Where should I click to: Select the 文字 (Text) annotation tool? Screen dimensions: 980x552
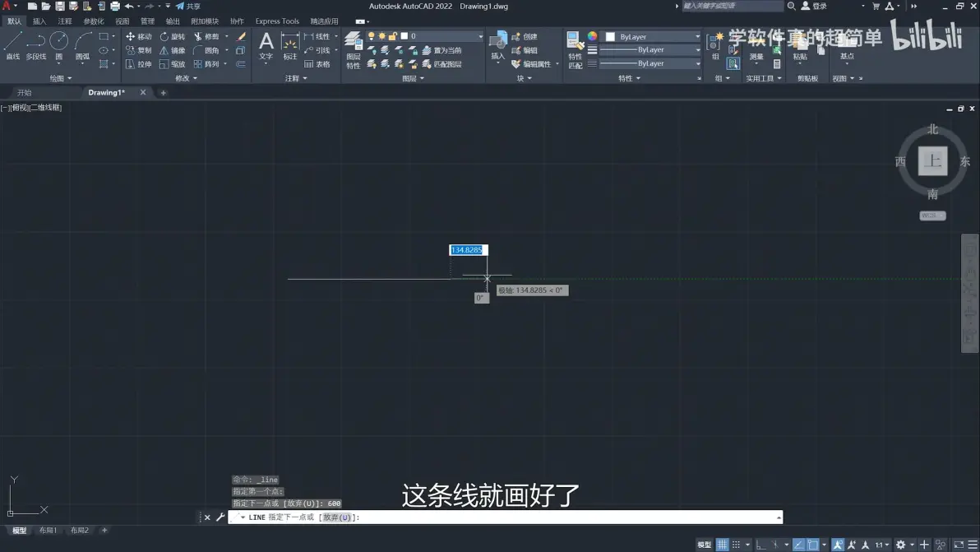tap(266, 45)
